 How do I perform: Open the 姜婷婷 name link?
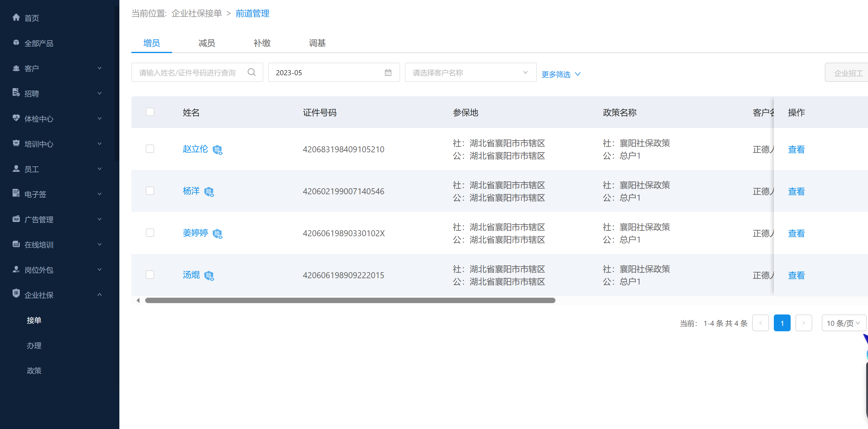[196, 233]
